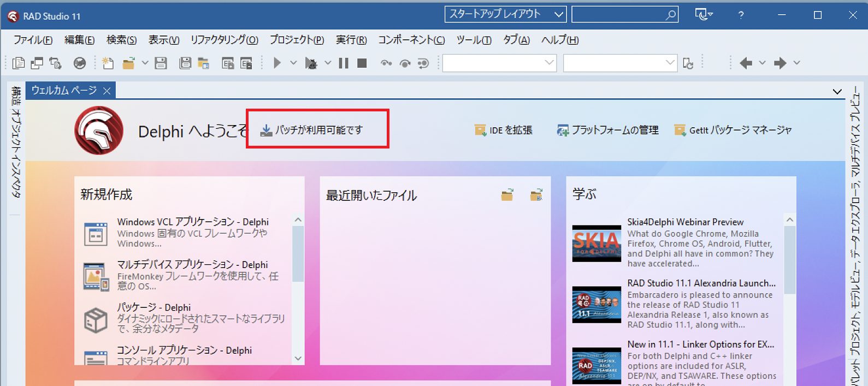Click the IDE を拡張 link

[503, 130]
